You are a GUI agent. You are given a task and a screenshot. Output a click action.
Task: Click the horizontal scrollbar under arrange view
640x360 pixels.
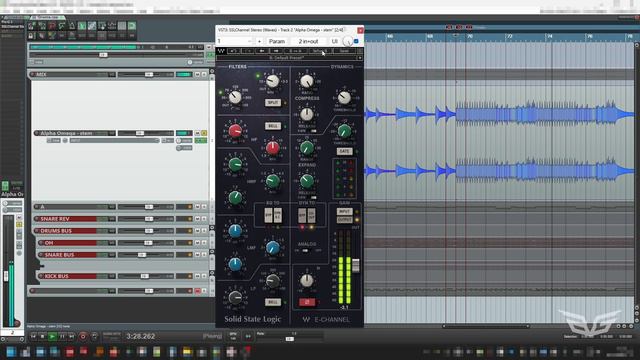(486, 326)
